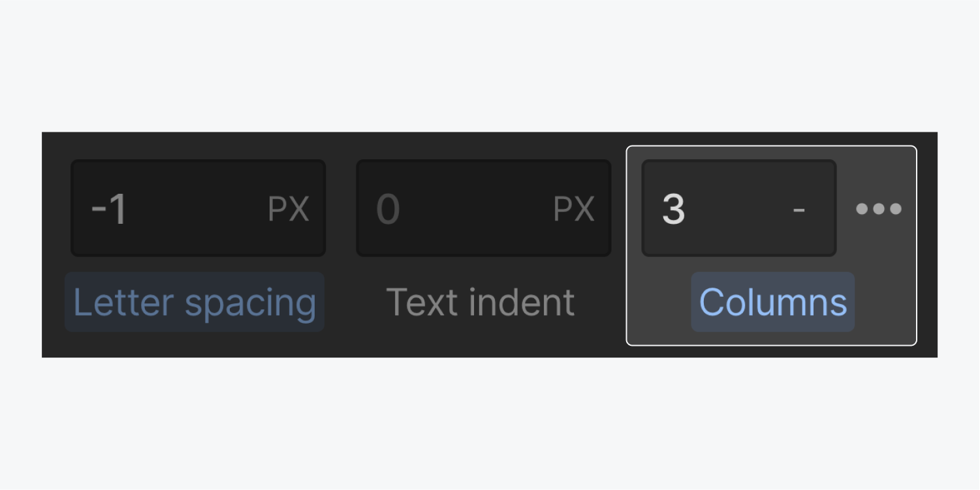
Task: Change unit PX next to 0
Action: [574, 209]
